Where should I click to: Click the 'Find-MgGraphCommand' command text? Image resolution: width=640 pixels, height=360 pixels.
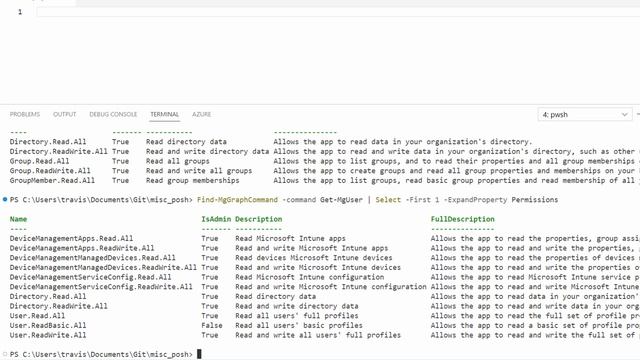click(237, 200)
